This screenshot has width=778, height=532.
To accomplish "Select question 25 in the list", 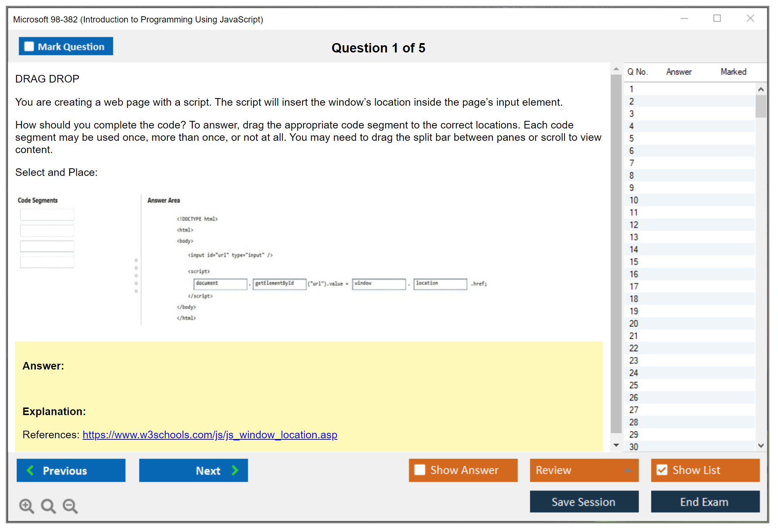I will pos(634,385).
